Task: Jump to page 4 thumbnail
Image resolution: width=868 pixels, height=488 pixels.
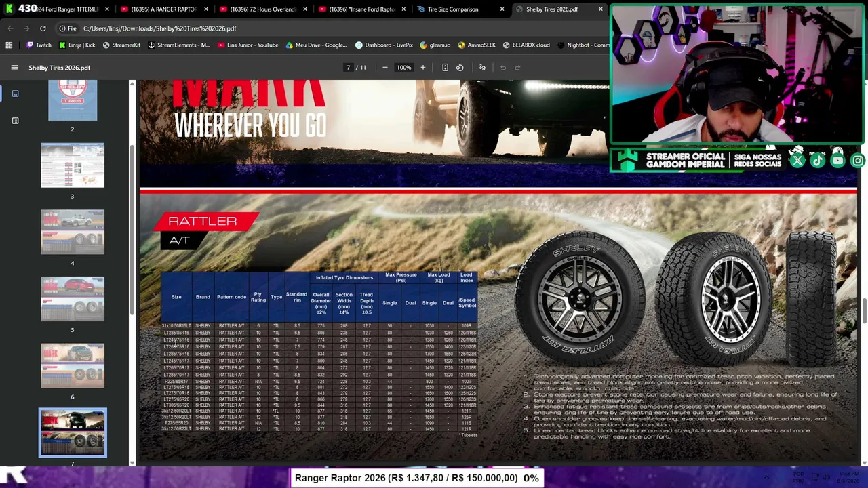Action: tap(73, 232)
